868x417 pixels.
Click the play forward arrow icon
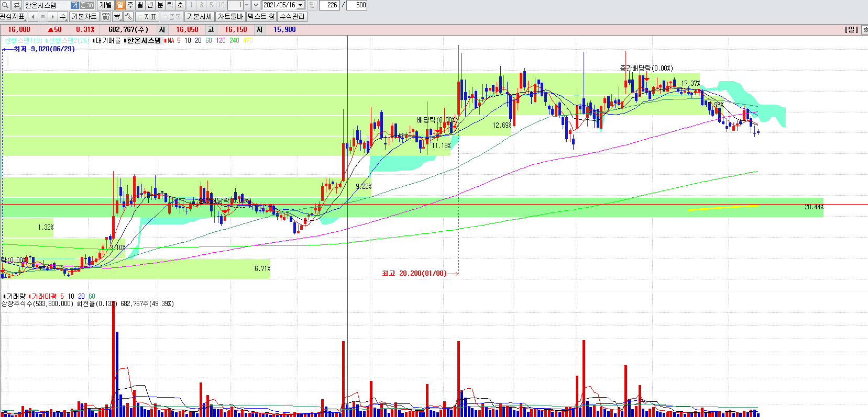tap(53, 17)
